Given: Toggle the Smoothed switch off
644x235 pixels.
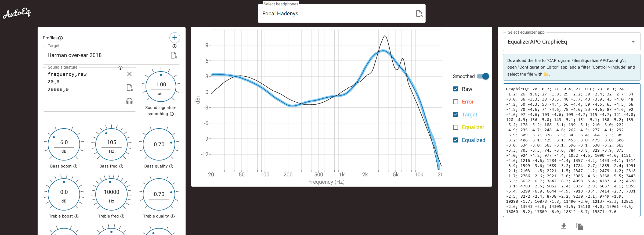Looking at the screenshot, I should 483,76.
